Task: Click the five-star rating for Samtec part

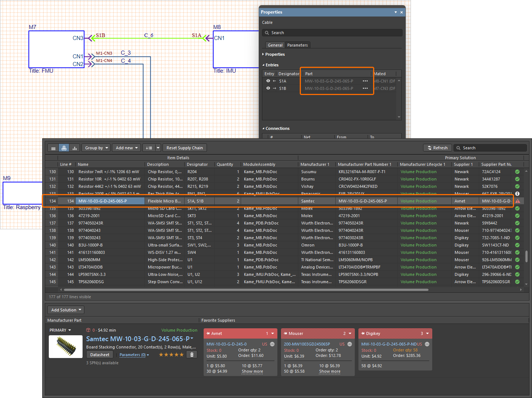Action: click(x=171, y=355)
